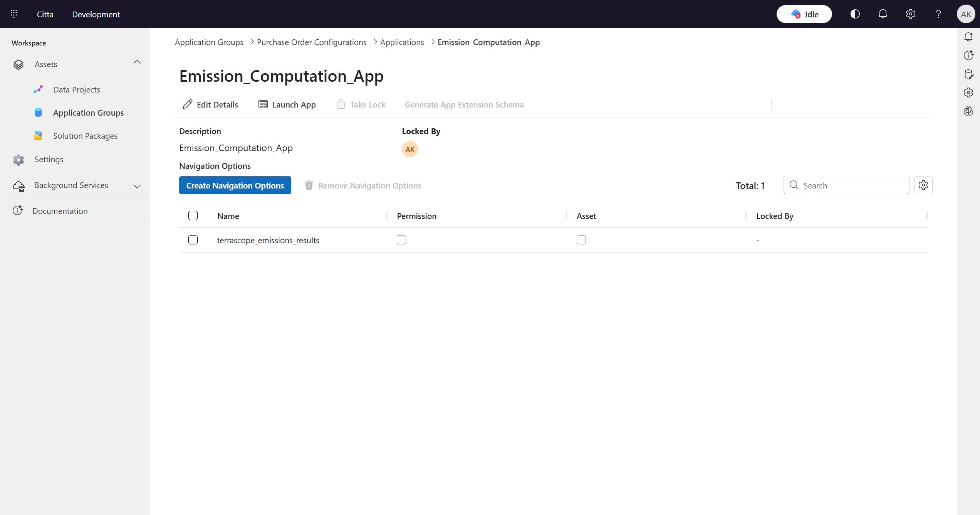980x515 pixels.
Task: Click the Launch App icon
Action: 263,104
